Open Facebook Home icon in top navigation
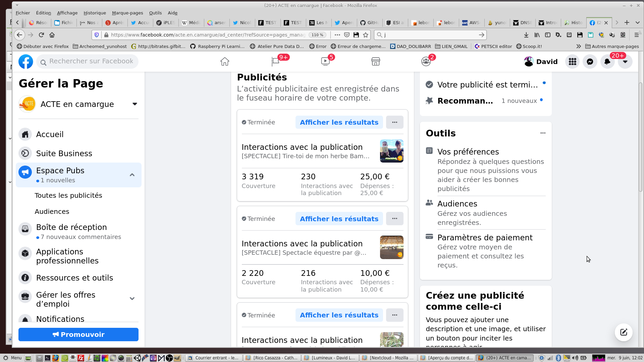Image resolution: width=644 pixels, height=362 pixels. pyautogui.click(x=225, y=62)
